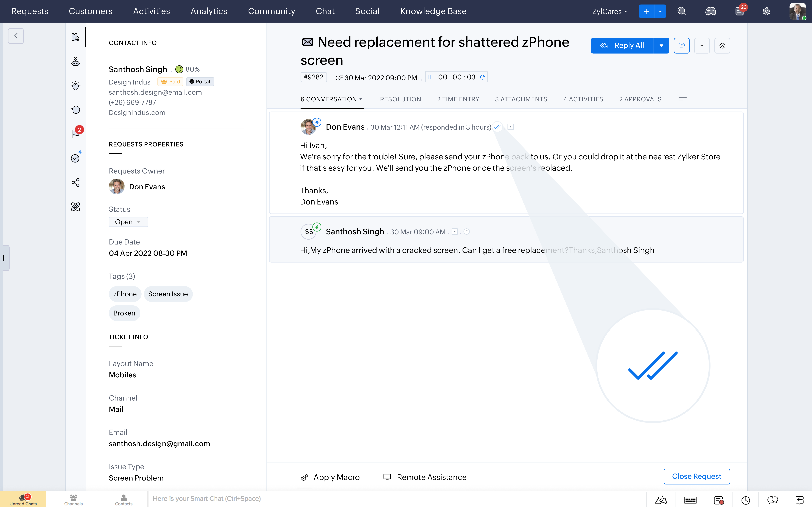Open notifications with 23 badge
Image resolution: width=812 pixels, height=507 pixels.
click(x=740, y=11)
